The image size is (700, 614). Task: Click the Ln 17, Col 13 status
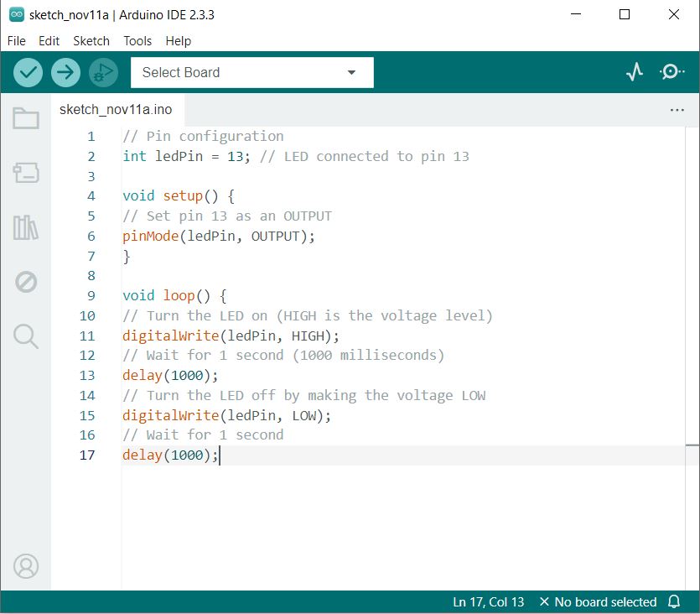tap(489, 602)
